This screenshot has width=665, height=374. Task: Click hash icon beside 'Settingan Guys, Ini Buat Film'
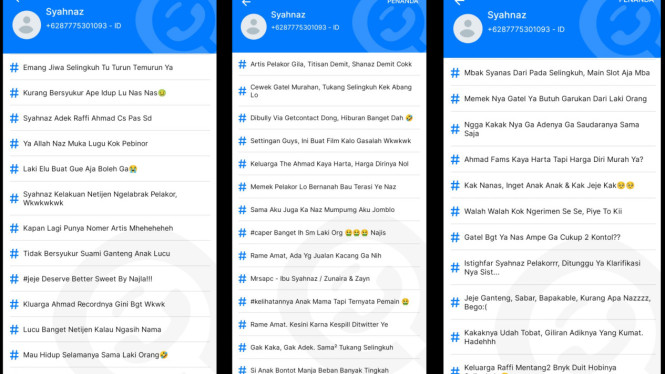tap(242, 141)
